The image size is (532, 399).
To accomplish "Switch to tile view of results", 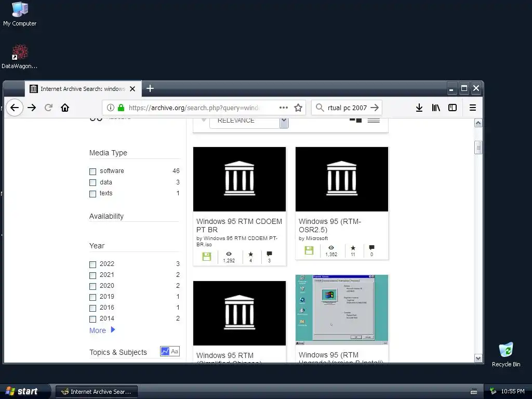I will pos(355,120).
